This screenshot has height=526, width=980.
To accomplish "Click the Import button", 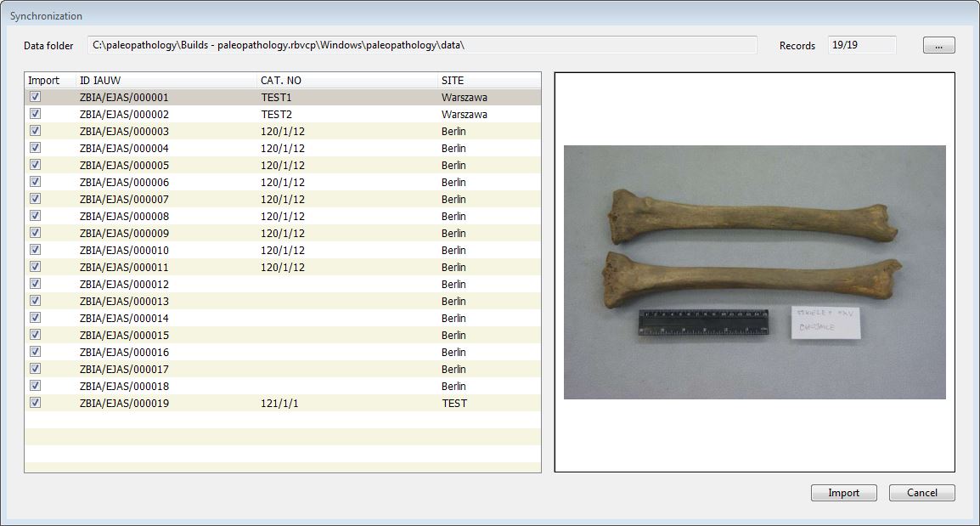I will pyautogui.click(x=843, y=493).
